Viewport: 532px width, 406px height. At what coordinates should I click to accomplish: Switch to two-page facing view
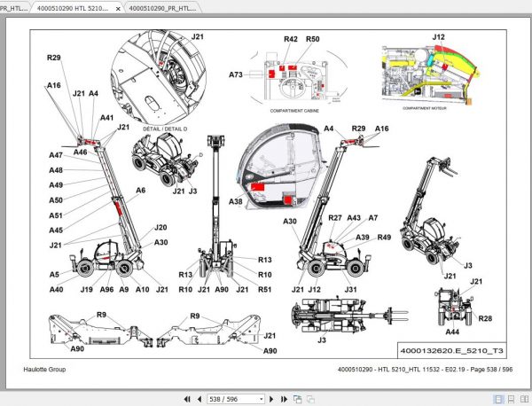pos(524,399)
